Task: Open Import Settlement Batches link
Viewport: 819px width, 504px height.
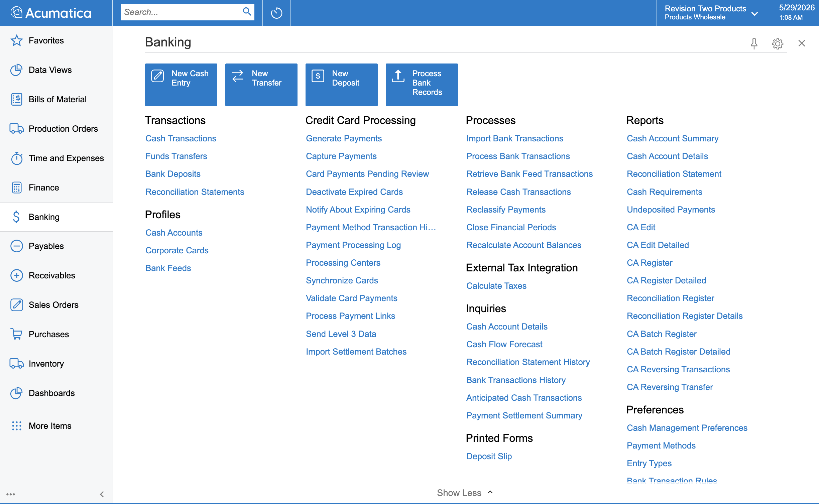Action: [356, 352]
